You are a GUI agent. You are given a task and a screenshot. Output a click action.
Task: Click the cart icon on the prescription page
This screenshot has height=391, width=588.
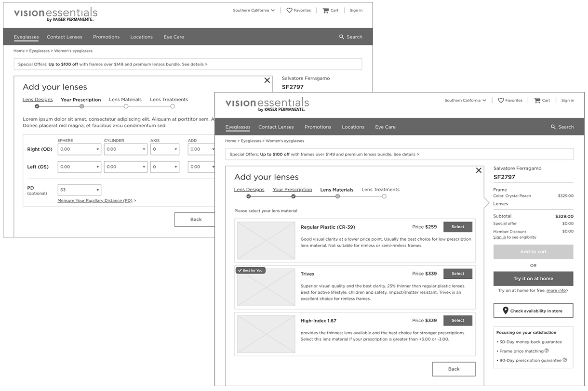325,11
